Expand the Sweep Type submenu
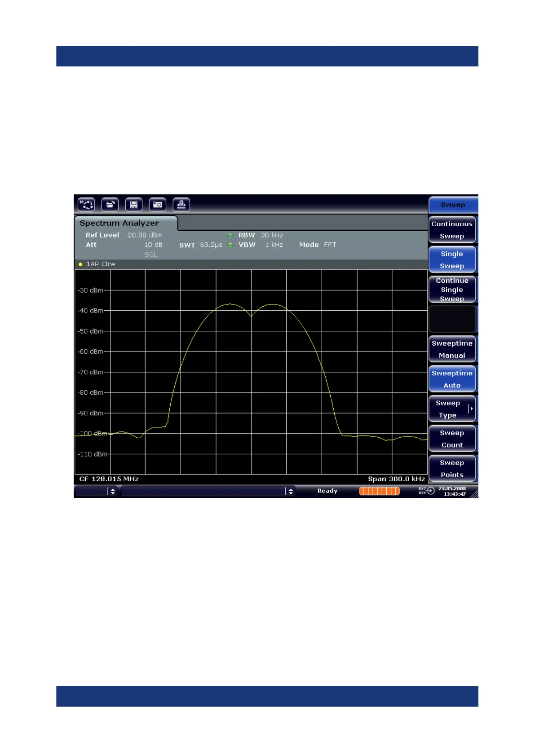 click(x=452, y=409)
